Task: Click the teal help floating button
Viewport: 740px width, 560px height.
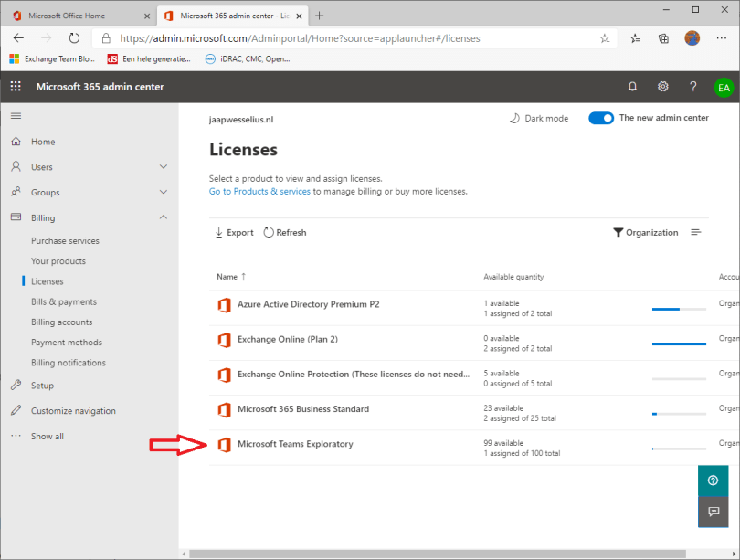Action: 713,481
